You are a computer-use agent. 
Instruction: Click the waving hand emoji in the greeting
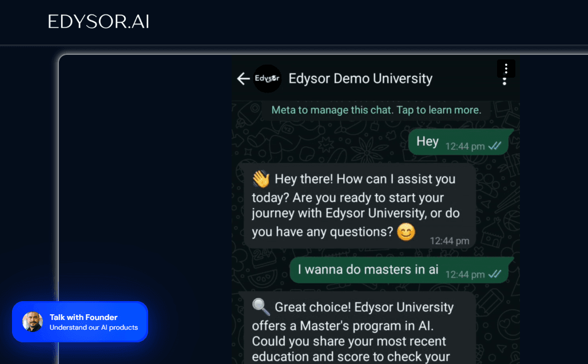[261, 179]
